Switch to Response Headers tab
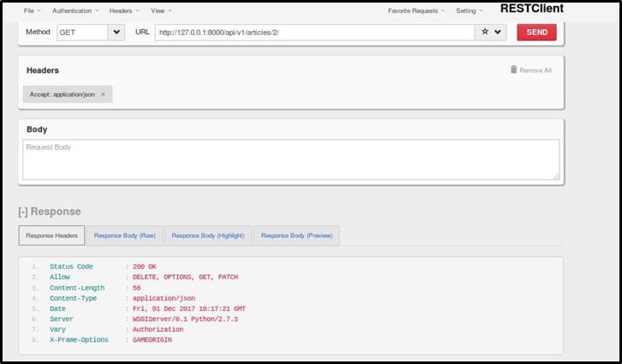The height and width of the screenshot is (364, 622). [x=51, y=236]
